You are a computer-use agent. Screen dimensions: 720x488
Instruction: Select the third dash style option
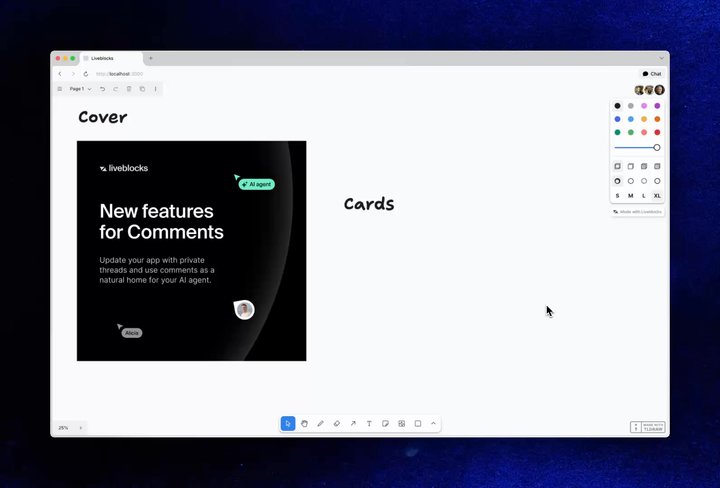tap(644, 181)
